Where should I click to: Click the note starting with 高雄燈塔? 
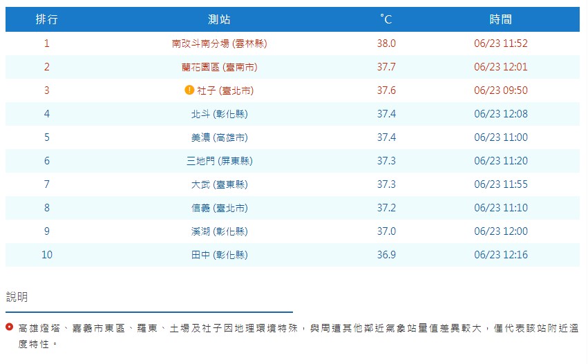298,336
